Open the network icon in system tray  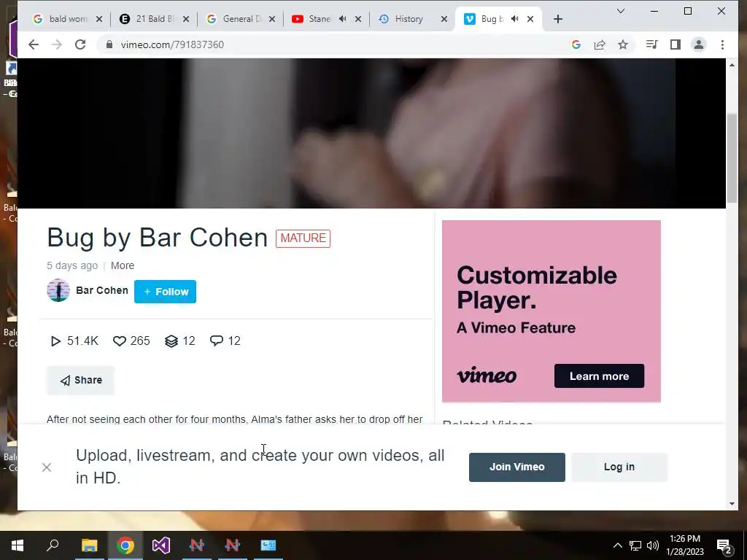(x=635, y=545)
